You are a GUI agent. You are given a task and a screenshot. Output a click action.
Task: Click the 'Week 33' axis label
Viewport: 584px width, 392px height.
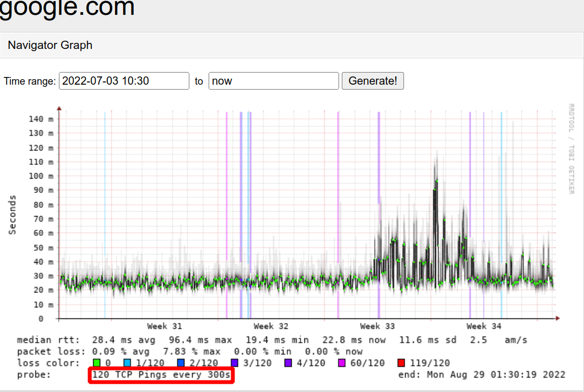click(377, 326)
